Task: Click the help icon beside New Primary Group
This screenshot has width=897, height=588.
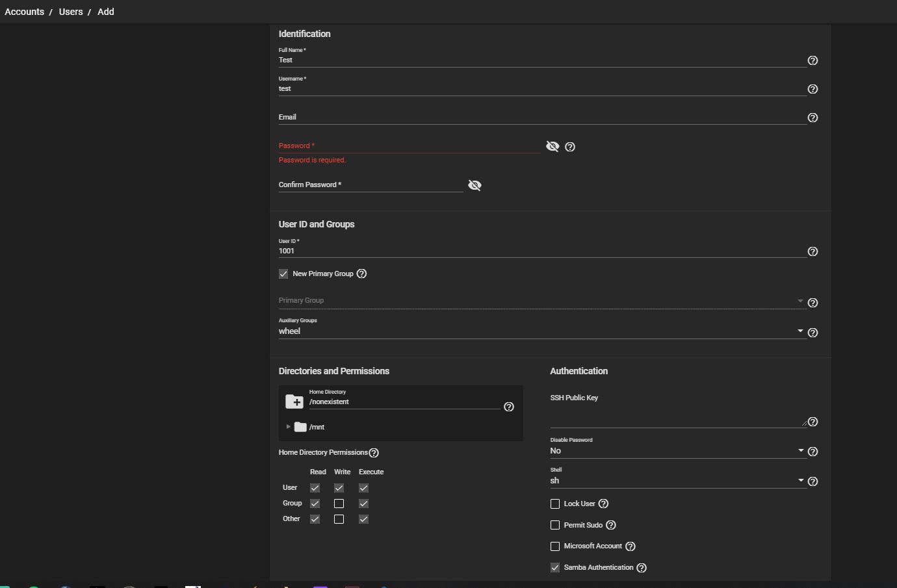Action: coord(362,274)
